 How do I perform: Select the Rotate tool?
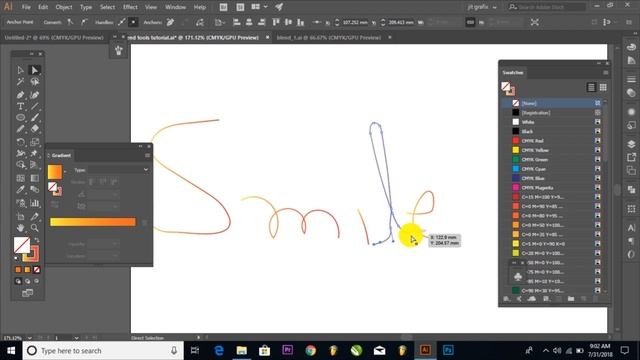[x=20, y=142]
